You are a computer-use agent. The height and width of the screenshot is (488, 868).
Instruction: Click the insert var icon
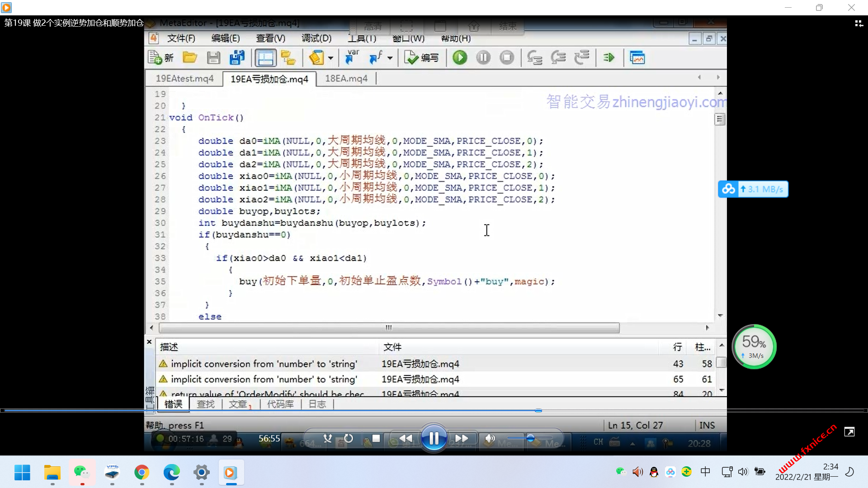click(352, 58)
